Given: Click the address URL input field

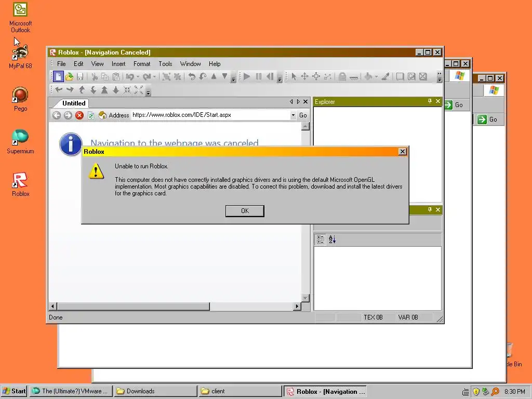Looking at the screenshot, I should 210,115.
